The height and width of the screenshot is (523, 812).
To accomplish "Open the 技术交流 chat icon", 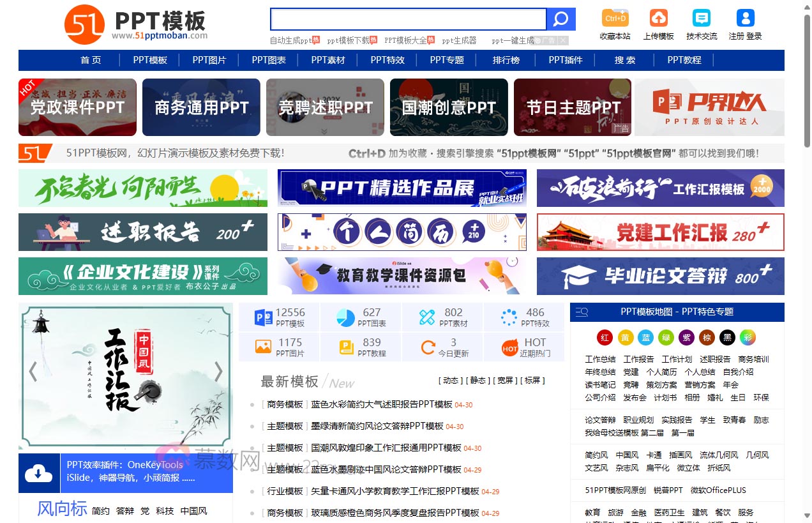I will [x=702, y=17].
